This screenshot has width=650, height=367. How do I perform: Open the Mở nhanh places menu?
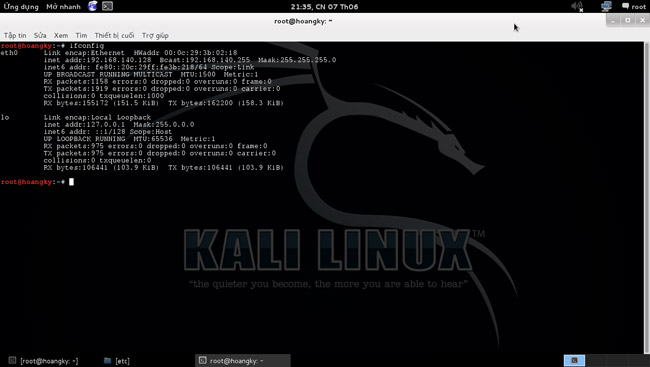pos(63,7)
